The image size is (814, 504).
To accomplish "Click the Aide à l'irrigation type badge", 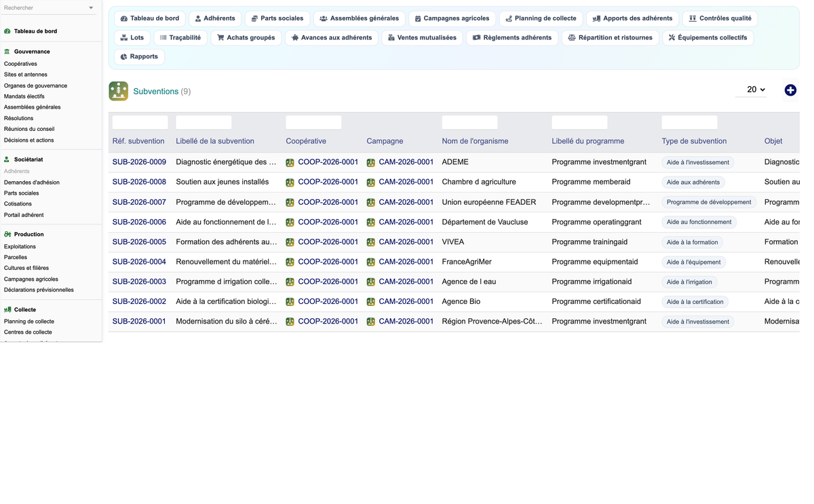I will coord(689,282).
